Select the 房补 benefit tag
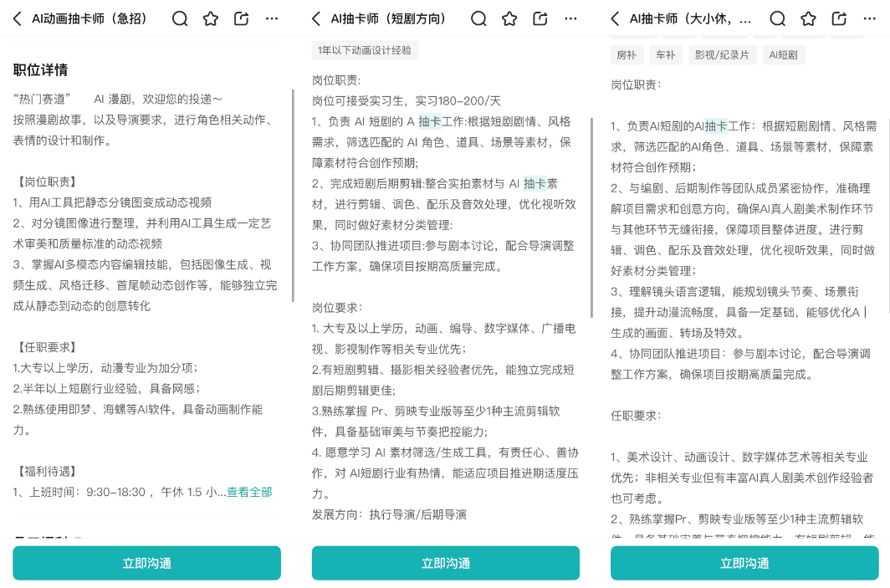Screen dimensions: 890x588 coord(627,55)
